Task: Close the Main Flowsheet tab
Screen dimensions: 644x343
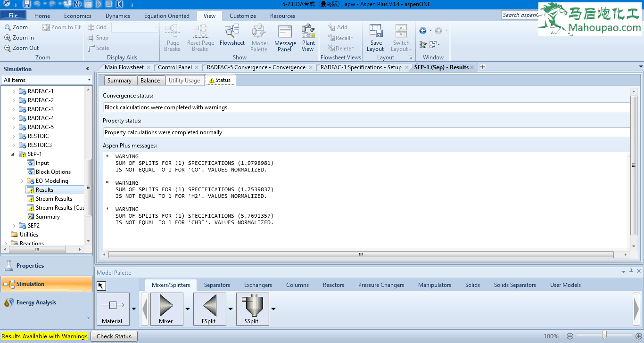Action: (x=149, y=67)
